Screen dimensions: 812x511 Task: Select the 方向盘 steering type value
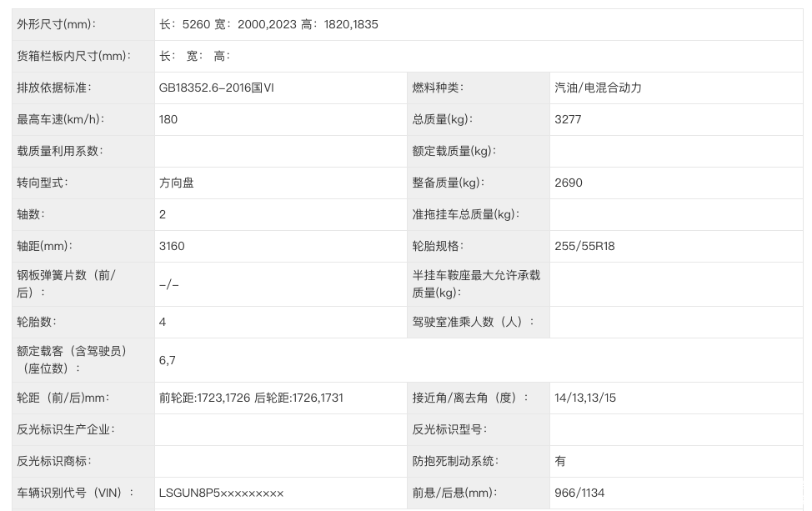[x=177, y=183]
